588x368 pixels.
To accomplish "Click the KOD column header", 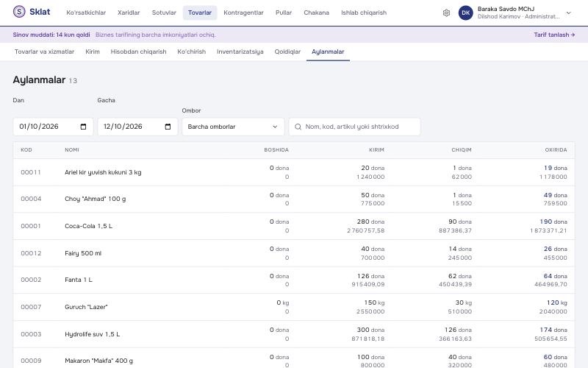I will point(26,150).
